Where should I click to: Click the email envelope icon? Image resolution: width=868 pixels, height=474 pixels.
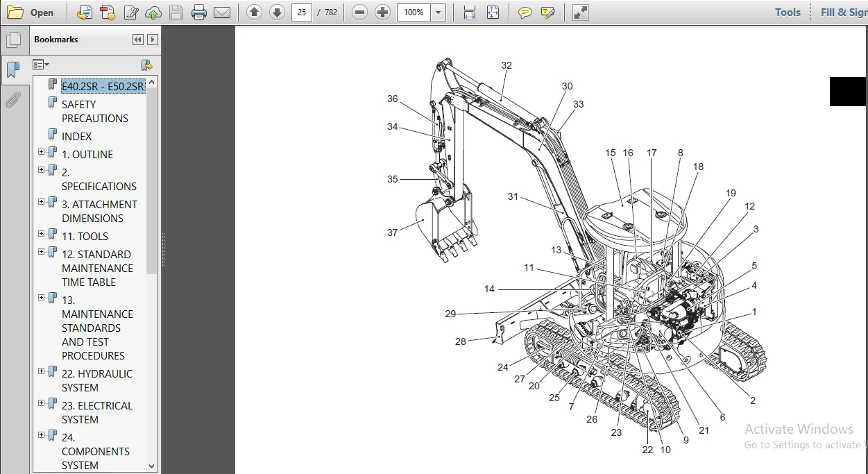[x=221, y=12]
